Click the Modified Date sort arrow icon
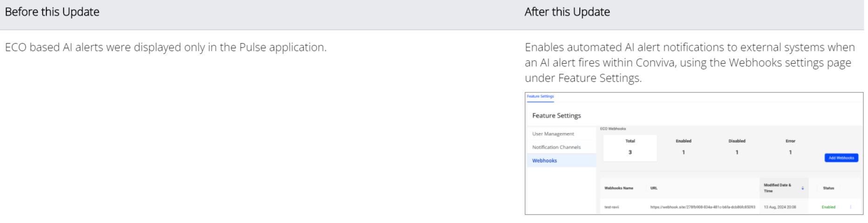 click(802, 188)
